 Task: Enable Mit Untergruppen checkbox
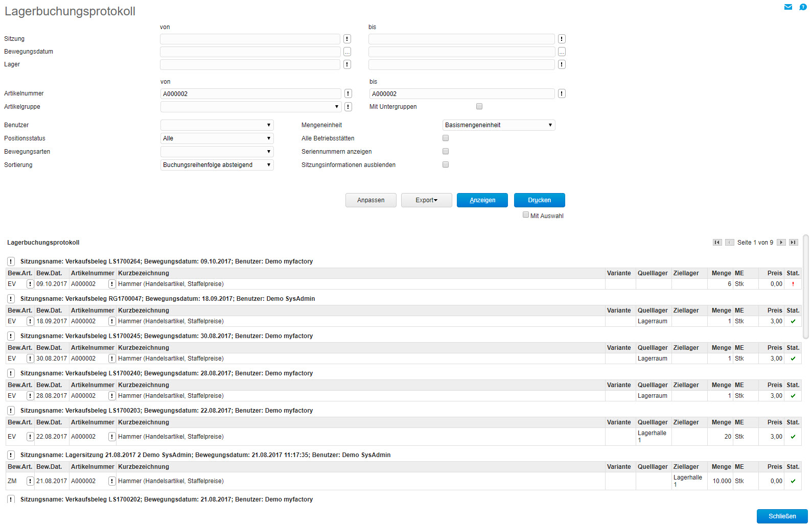pos(479,106)
